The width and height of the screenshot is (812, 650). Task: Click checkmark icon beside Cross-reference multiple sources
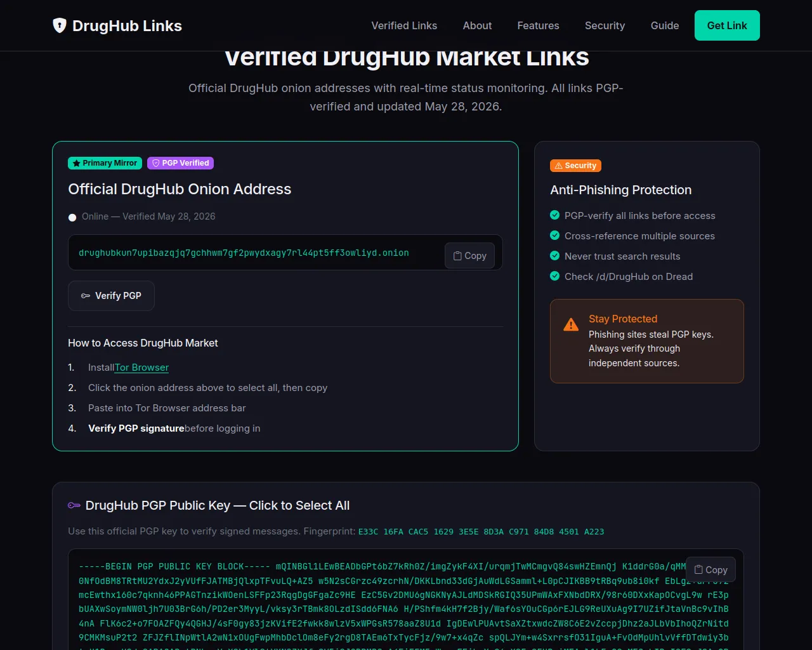[554, 235]
